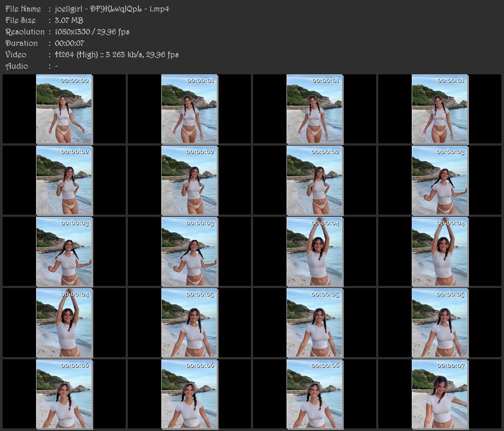Click the file name 'joellgirl - DF9KLwqJQpL - 1.mp4'
This screenshot has width=504, height=431.
click(112, 9)
